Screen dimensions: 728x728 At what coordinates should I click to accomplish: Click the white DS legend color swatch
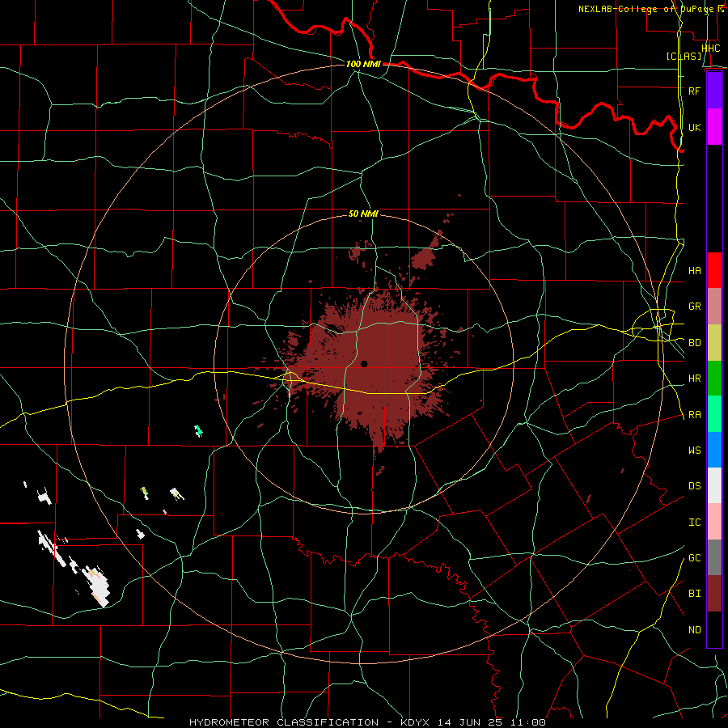click(x=714, y=485)
